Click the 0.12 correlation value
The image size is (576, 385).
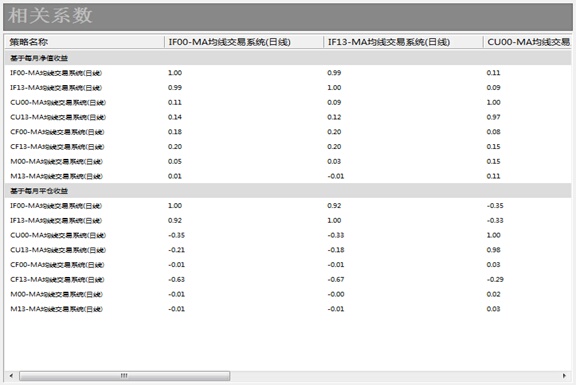334,117
